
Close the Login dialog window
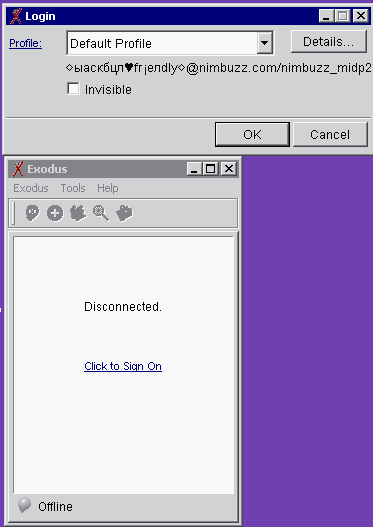(x=361, y=16)
